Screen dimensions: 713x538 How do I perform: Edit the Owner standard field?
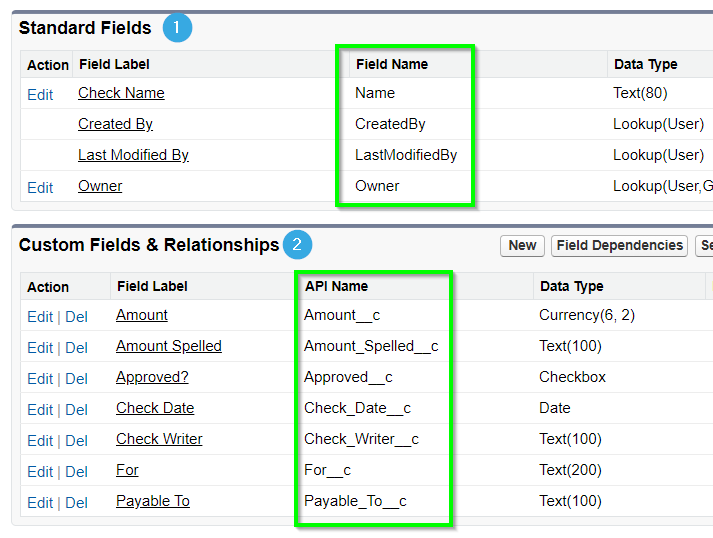coord(40,187)
